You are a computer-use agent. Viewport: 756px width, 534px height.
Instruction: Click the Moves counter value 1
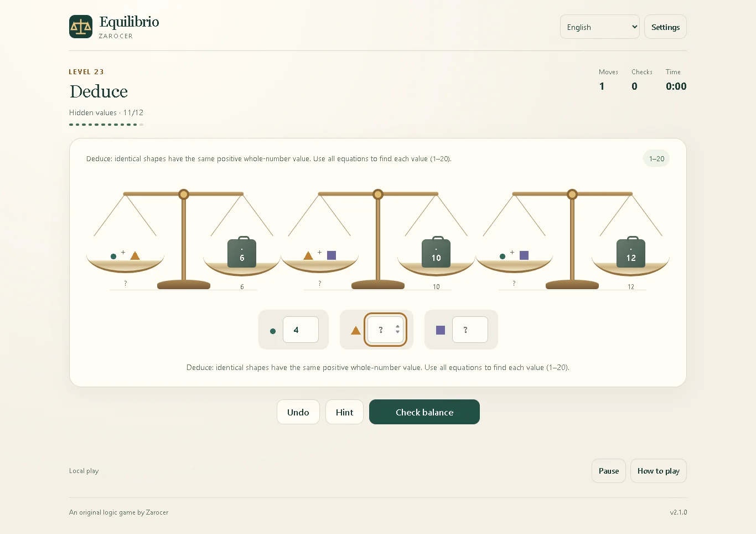coord(602,86)
